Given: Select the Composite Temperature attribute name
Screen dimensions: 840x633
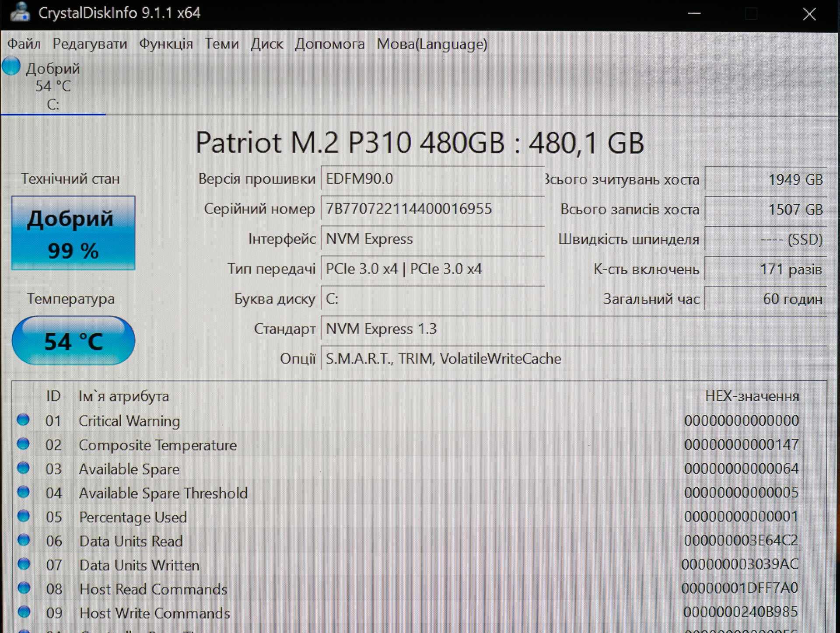Looking at the screenshot, I should [157, 445].
